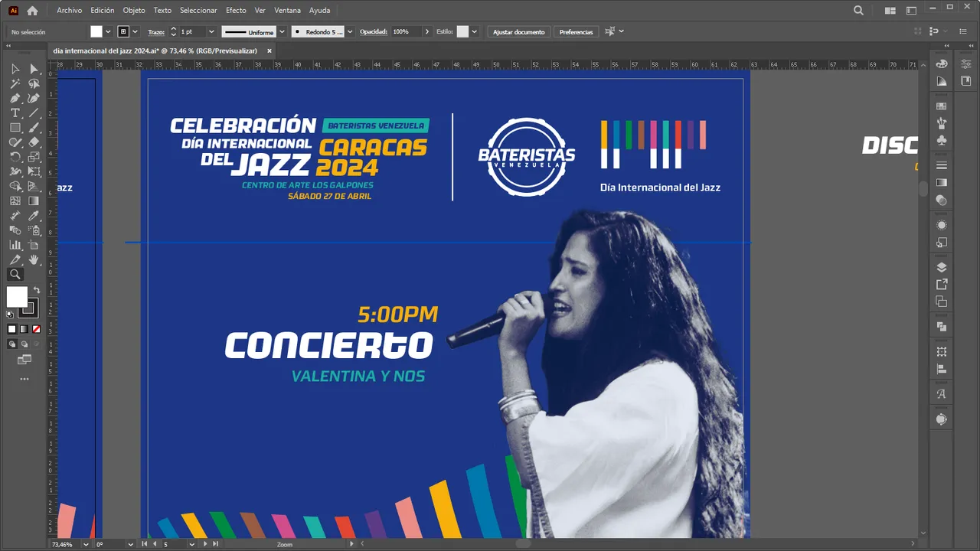Reset to default fill and stroke
The height and width of the screenshot is (551, 980).
point(10,314)
